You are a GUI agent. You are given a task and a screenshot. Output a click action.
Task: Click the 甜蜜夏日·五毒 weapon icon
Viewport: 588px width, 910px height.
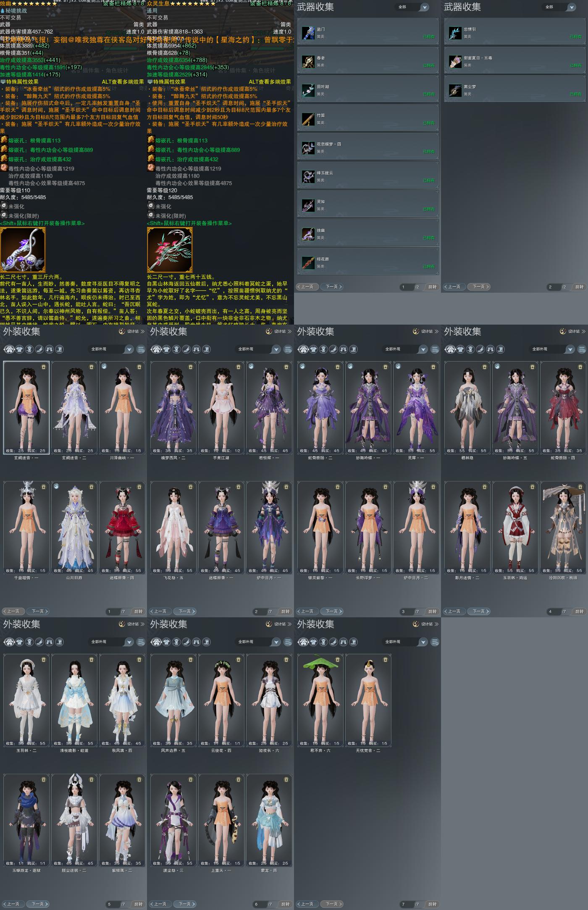(455, 62)
